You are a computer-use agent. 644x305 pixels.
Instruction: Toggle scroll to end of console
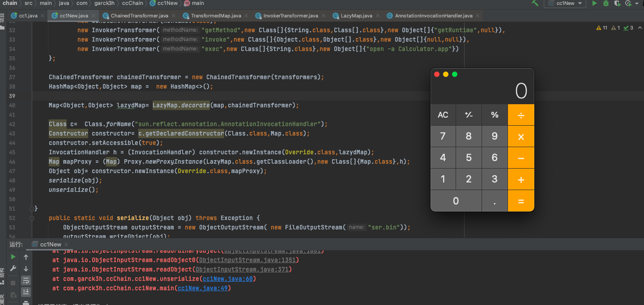(x=26, y=292)
